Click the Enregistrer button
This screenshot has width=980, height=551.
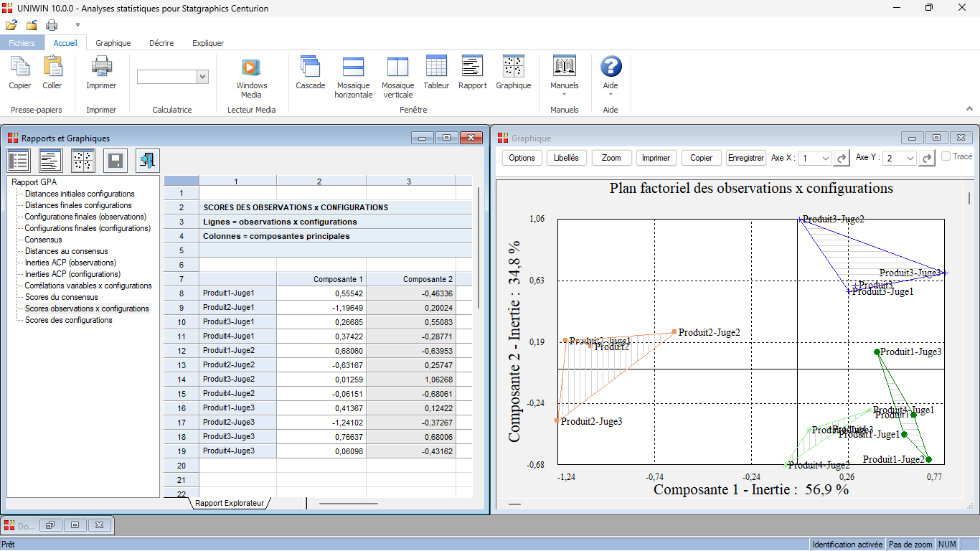(x=746, y=158)
